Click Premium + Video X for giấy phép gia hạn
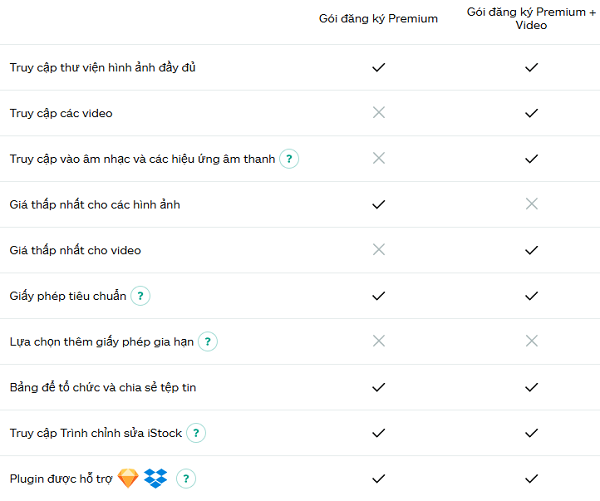600x501 pixels. coord(531,341)
